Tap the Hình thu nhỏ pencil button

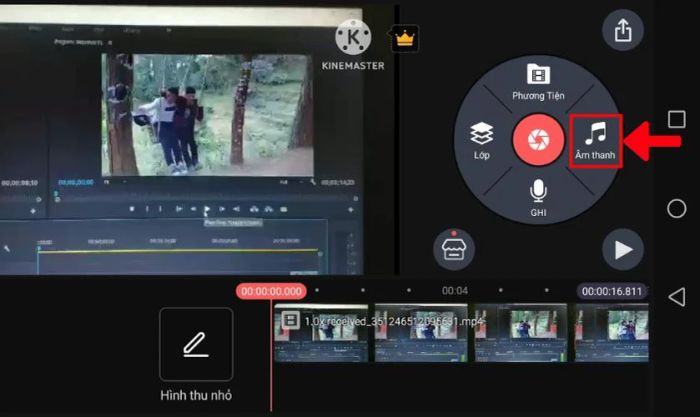point(196,344)
